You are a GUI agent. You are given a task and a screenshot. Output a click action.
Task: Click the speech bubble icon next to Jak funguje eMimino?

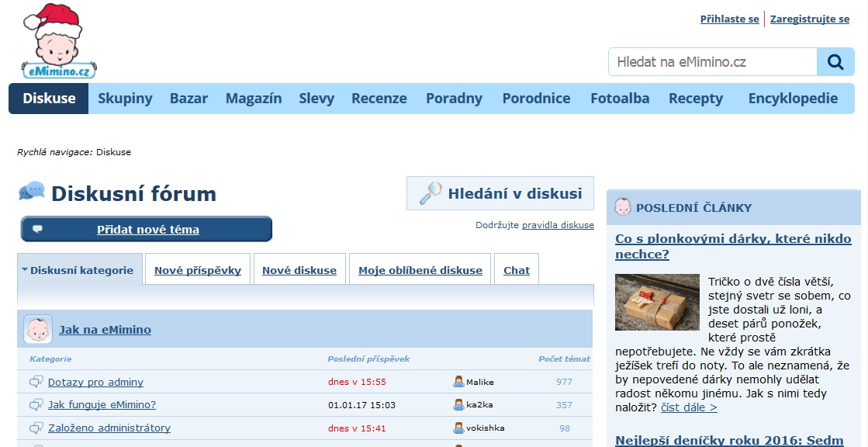pyautogui.click(x=36, y=405)
